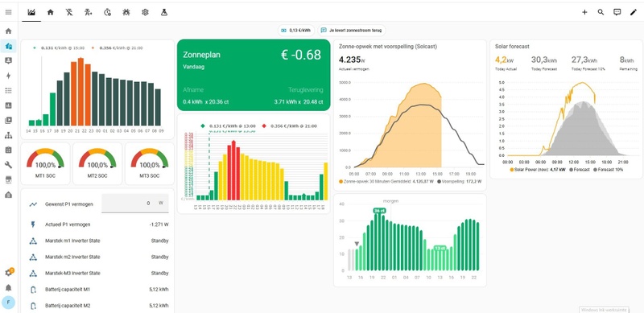Click the 27,3 kWh Today Forecast 10% value
This screenshot has height=313, width=644.
click(x=584, y=60)
